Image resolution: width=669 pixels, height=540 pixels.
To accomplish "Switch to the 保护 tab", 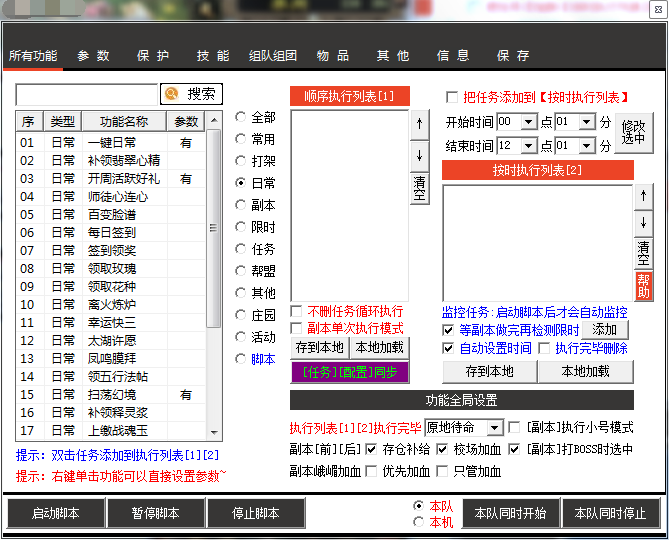I will click(153, 56).
